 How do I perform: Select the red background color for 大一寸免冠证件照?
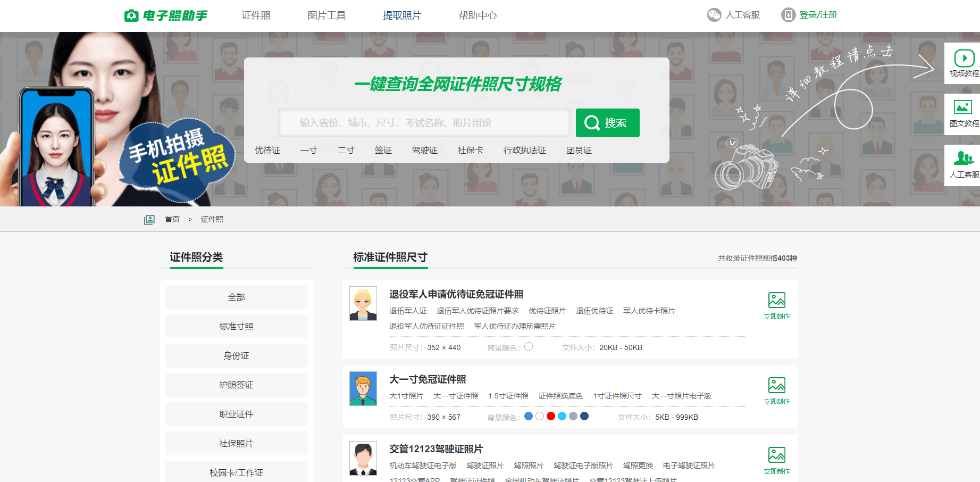551,417
